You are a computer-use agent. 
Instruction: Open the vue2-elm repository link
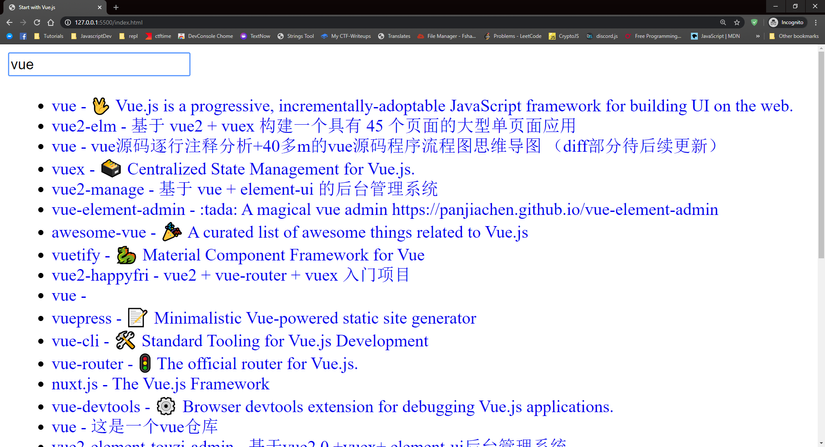314,126
